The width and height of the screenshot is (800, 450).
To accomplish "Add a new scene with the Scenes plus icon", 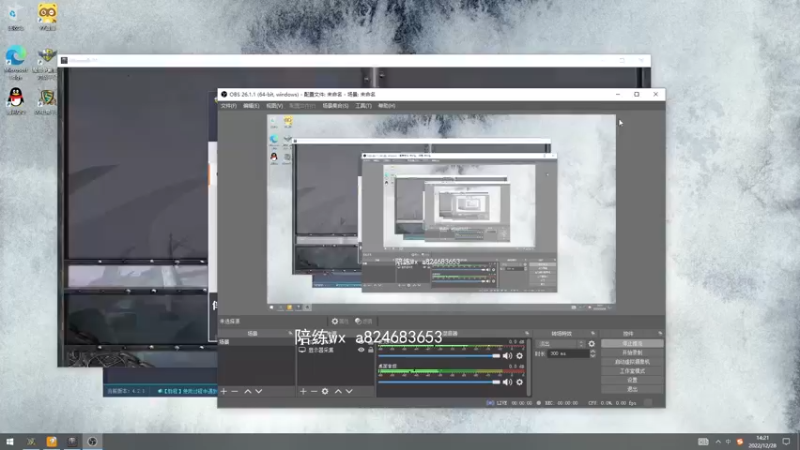I will [x=223, y=391].
